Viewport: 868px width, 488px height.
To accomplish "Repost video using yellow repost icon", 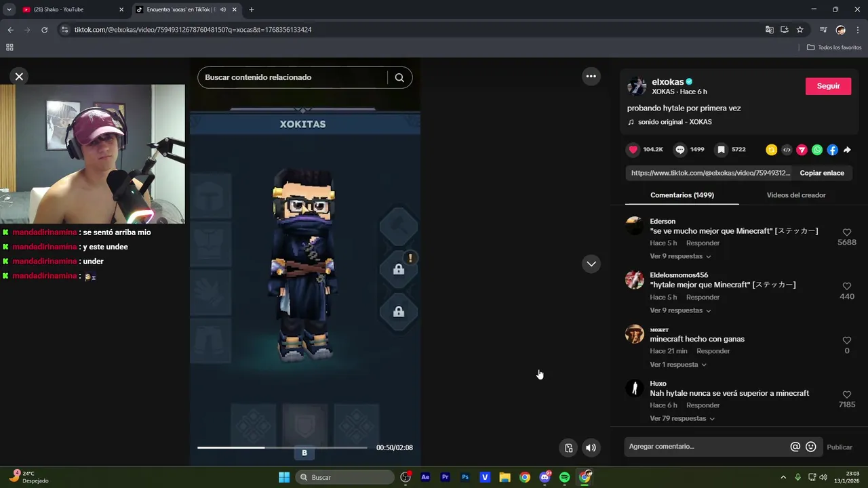I will point(771,150).
